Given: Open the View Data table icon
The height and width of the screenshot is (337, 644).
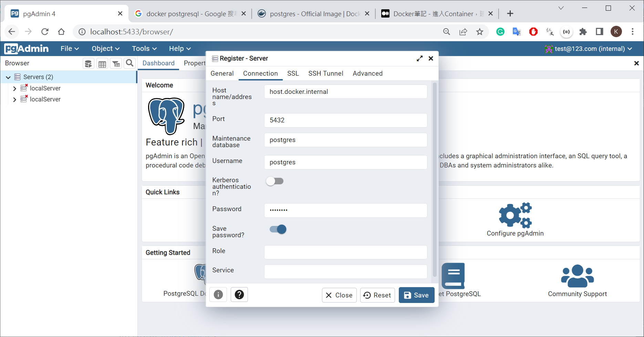Looking at the screenshot, I should (x=102, y=64).
